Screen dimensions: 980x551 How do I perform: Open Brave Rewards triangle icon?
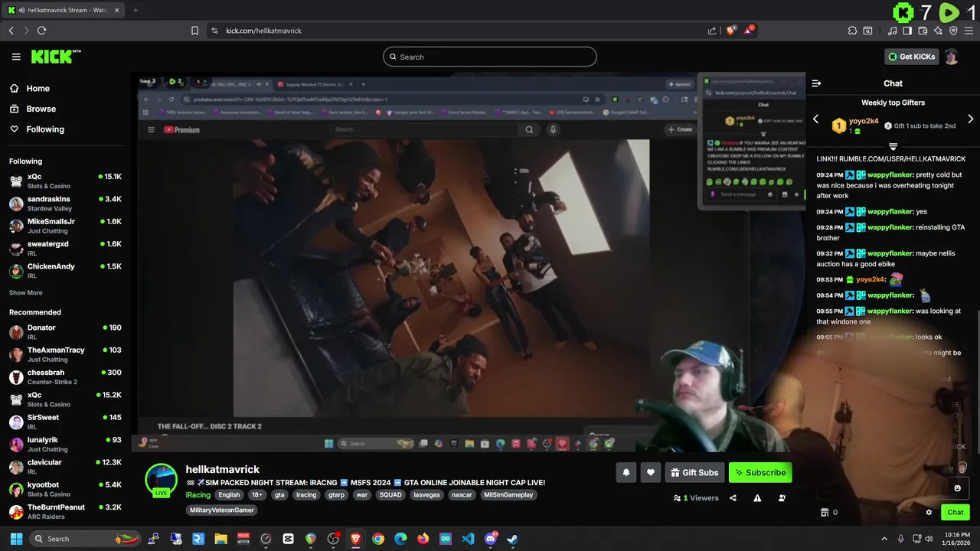click(748, 31)
